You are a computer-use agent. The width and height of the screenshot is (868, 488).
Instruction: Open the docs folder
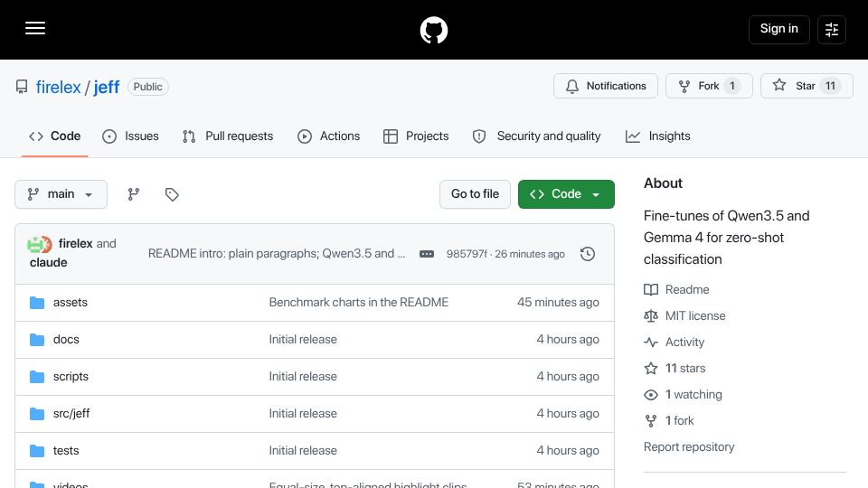coord(66,339)
